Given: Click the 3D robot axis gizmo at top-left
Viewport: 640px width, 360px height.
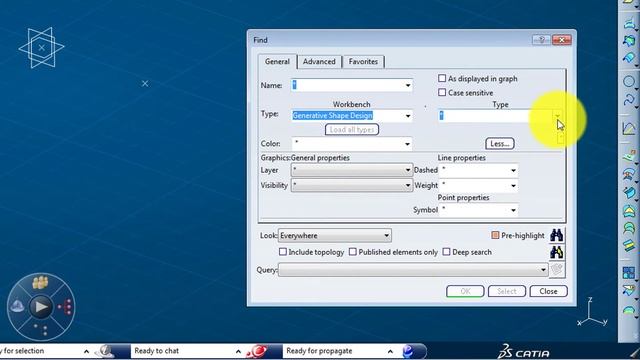Looking at the screenshot, I should [x=41, y=48].
